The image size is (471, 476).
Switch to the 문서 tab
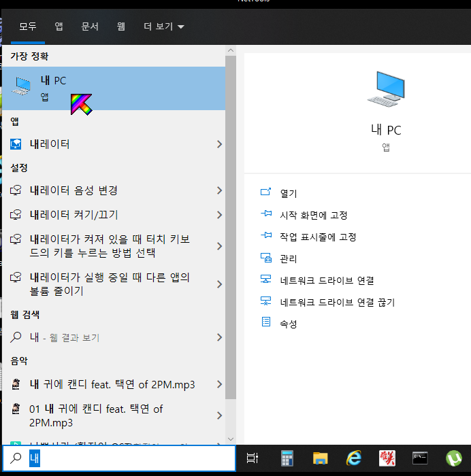pos(90,27)
